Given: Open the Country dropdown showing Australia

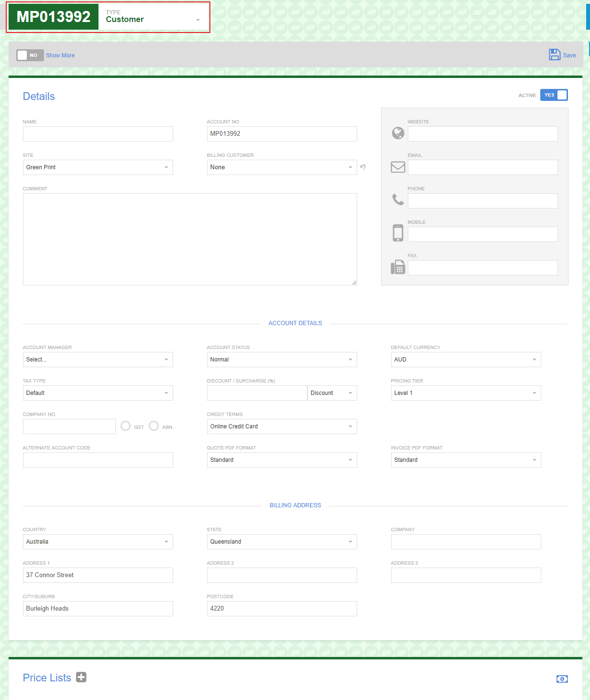Looking at the screenshot, I should [98, 542].
